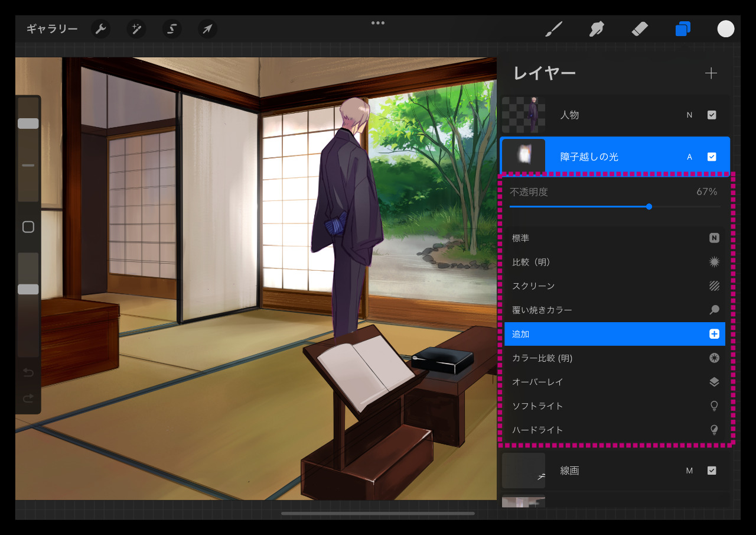Choose 標準 blend mode
The height and width of the screenshot is (535, 756).
point(615,238)
